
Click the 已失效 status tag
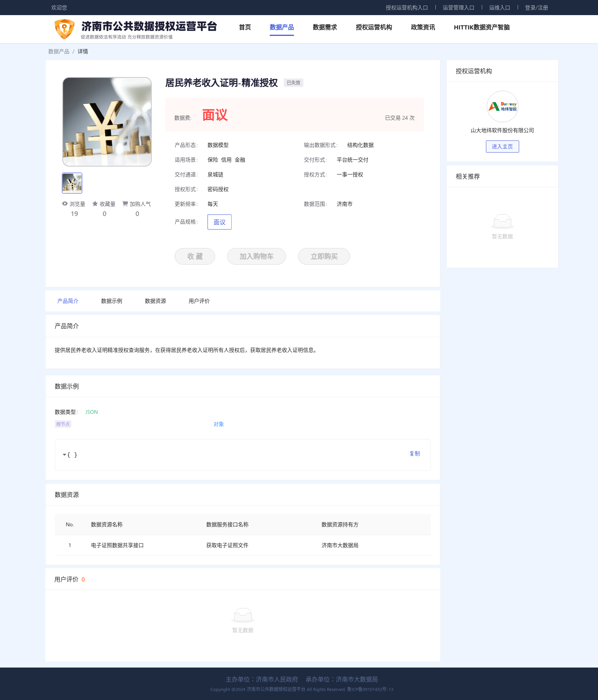[294, 83]
